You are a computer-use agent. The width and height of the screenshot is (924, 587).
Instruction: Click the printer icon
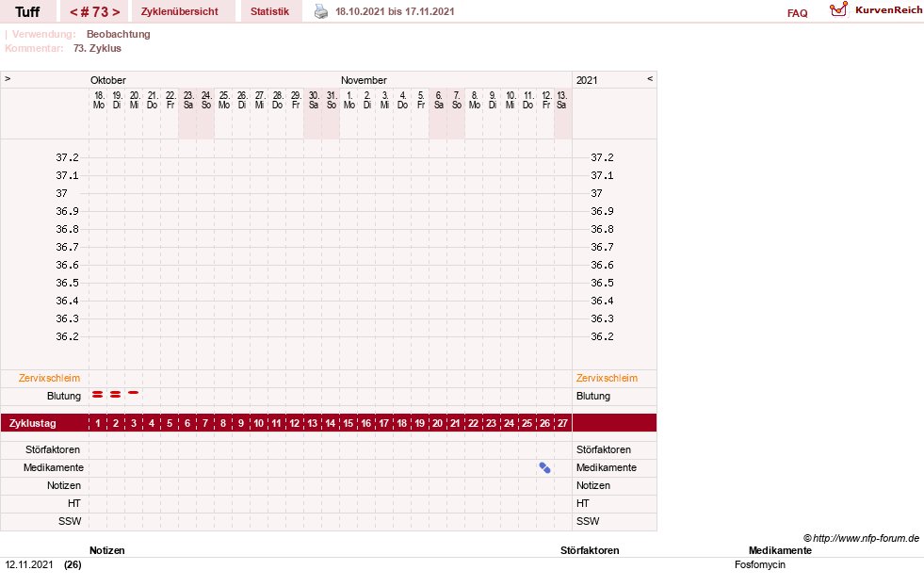(321, 11)
